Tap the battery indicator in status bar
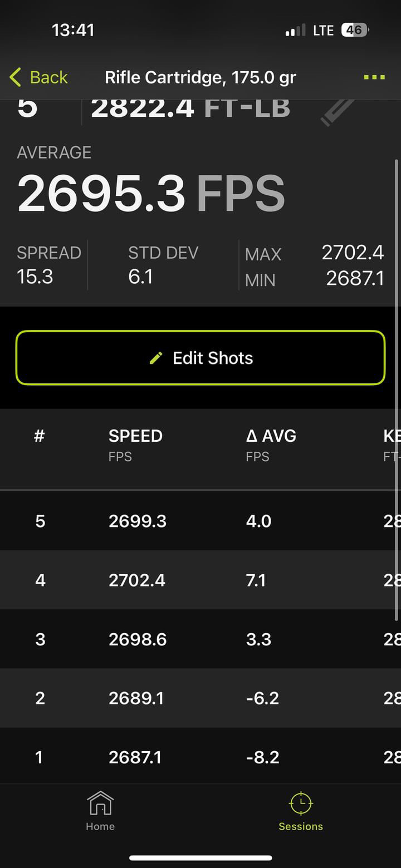 [x=355, y=30]
